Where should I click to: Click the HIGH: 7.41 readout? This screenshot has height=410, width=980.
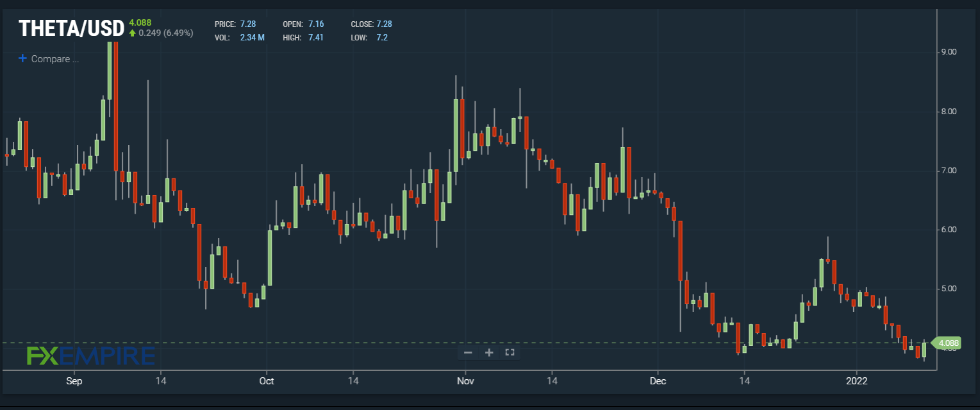pos(303,37)
